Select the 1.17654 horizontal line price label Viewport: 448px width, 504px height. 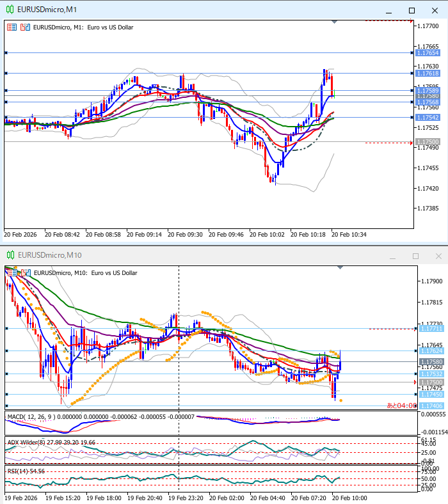[427, 53]
